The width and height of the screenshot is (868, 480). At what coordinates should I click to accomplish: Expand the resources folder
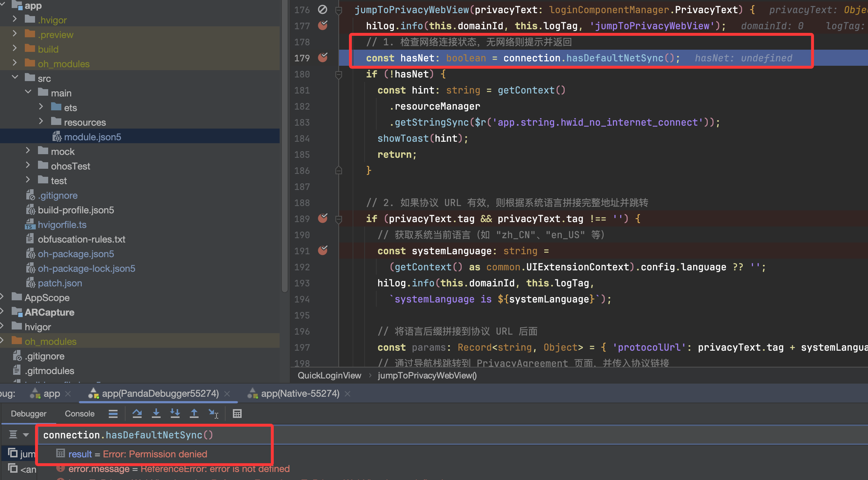(x=41, y=121)
